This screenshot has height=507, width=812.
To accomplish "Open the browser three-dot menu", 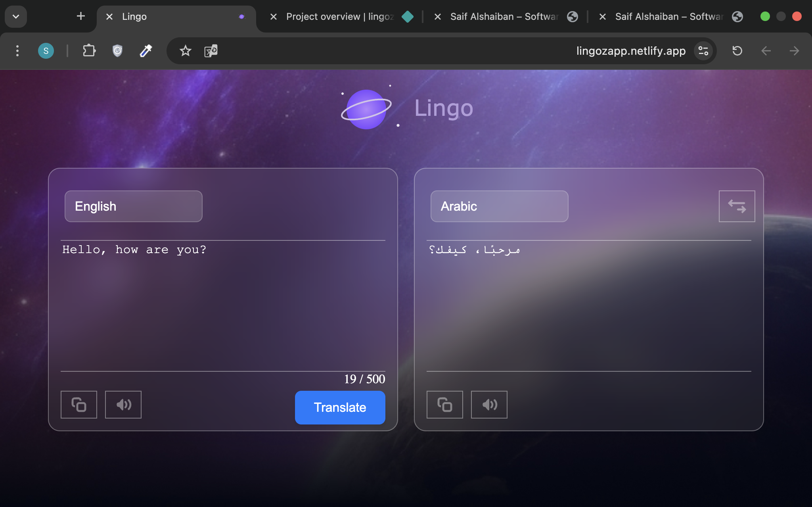I will pyautogui.click(x=17, y=51).
